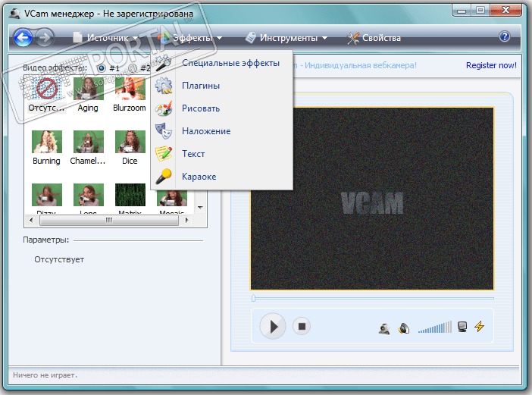This screenshot has height=395, width=532.
Task: Click effects list scroll down arrow
Action: [x=200, y=207]
